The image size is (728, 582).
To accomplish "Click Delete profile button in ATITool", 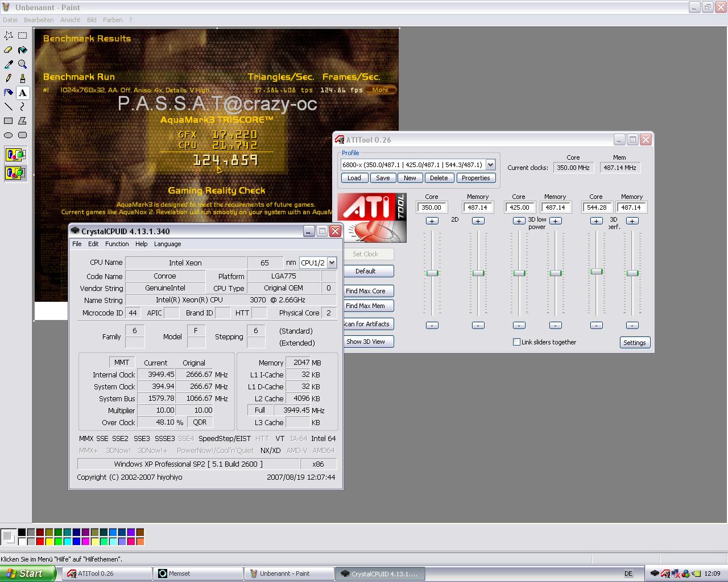I will (439, 178).
